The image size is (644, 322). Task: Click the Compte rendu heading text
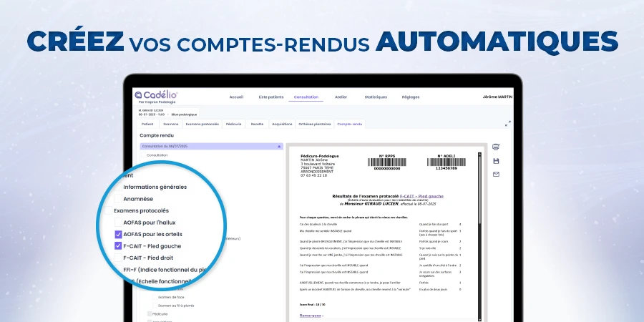[x=157, y=135]
